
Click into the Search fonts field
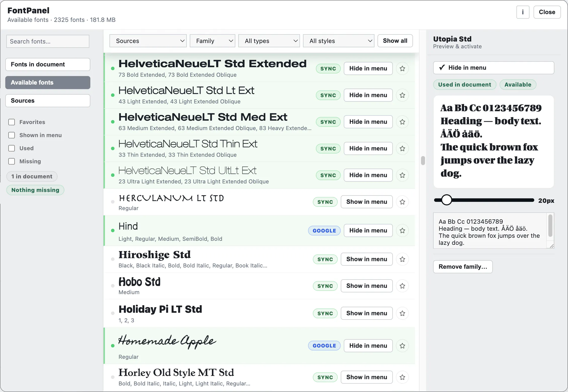point(48,41)
